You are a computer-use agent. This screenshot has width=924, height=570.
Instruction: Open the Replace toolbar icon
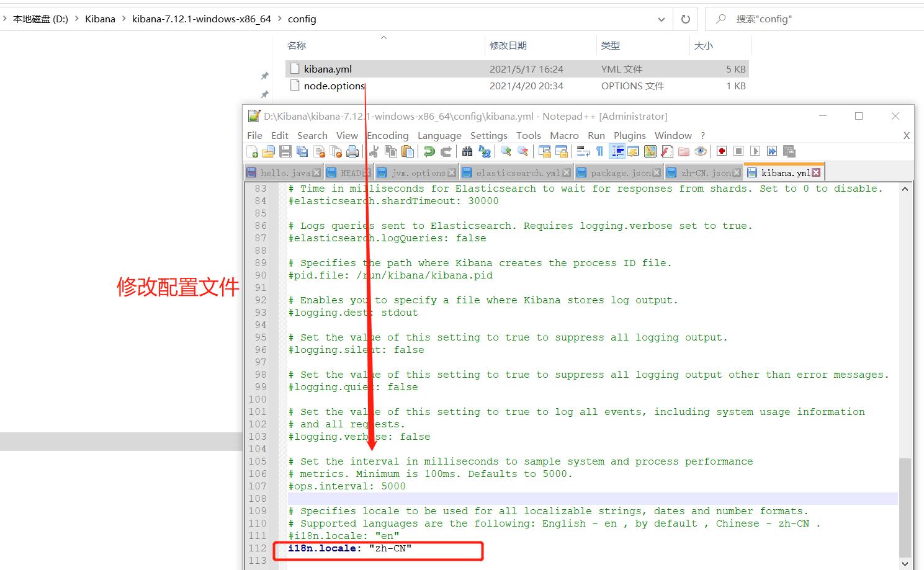tap(485, 151)
